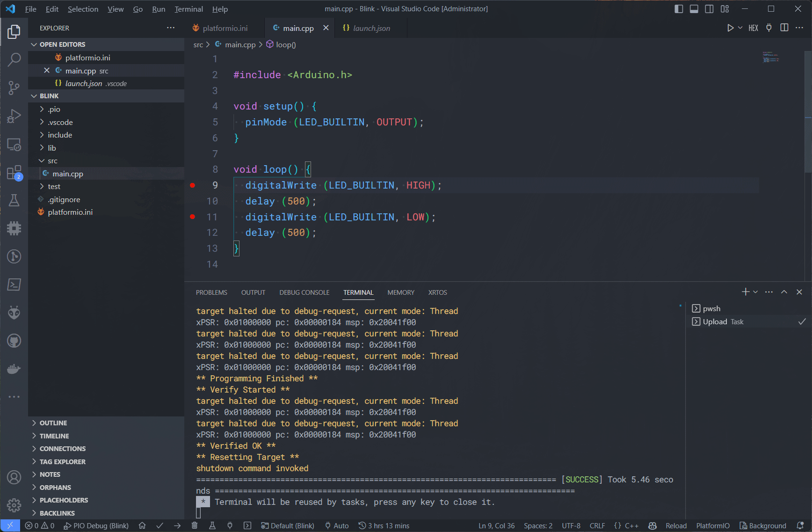Maximize the panel size with the up chevron

[x=784, y=292]
